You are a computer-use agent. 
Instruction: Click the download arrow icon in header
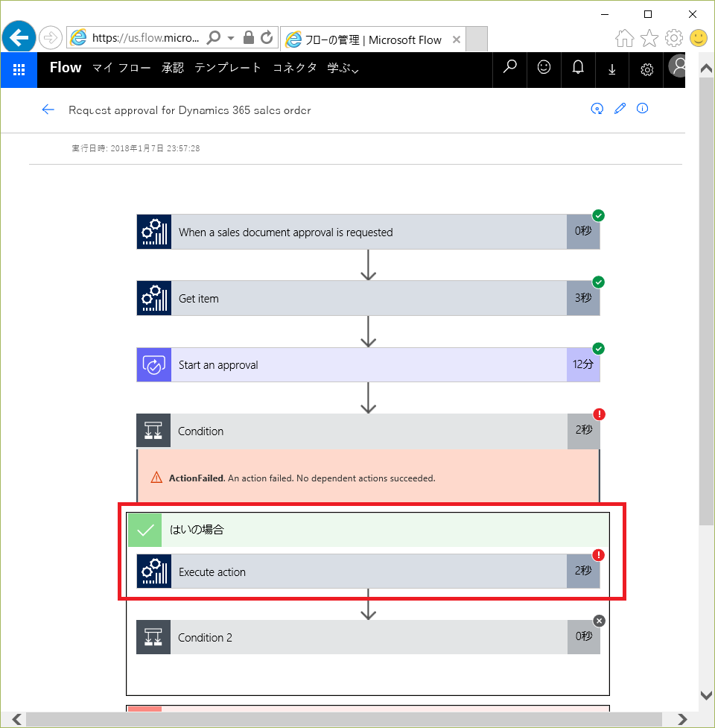(612, 69)
